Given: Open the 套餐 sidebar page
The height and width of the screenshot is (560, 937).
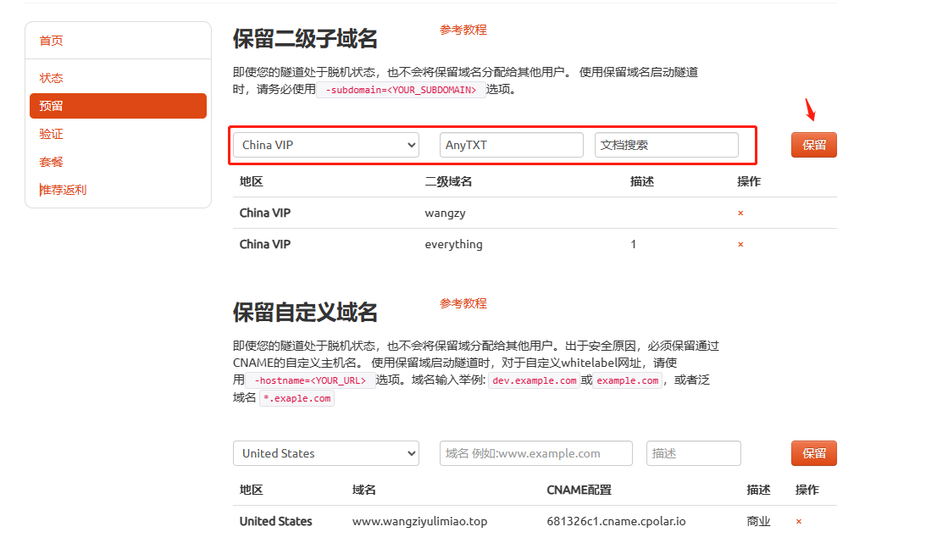Looking at the screenshot, I should 52,162.
